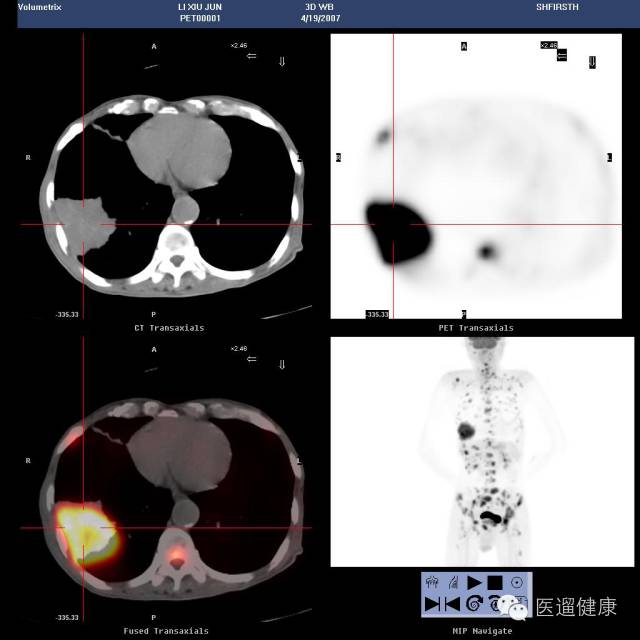Step MIP forward one frame
The width and height of the screenshot is (640, 640).
click(x=432, y=604)
